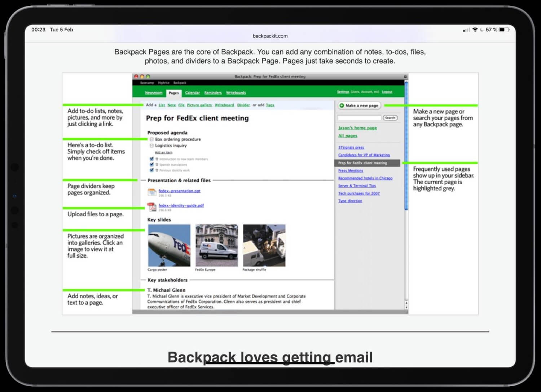Screen dimensions: 541x392
Task: Click trash icon beside 'Previous identity work'
Action: coord(157,170)
